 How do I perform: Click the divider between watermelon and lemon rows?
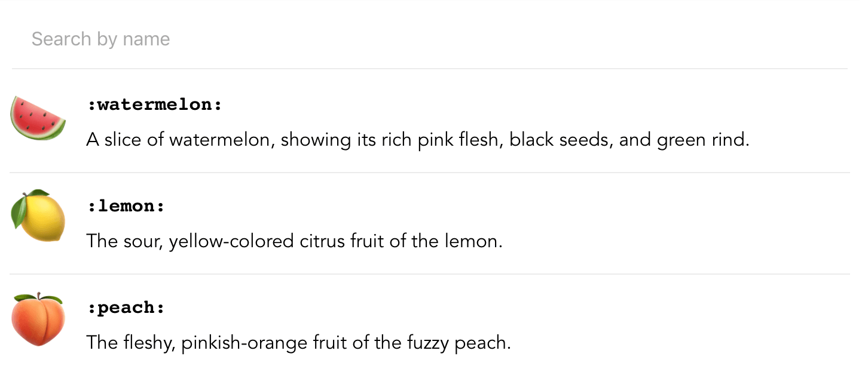[429, 173]
